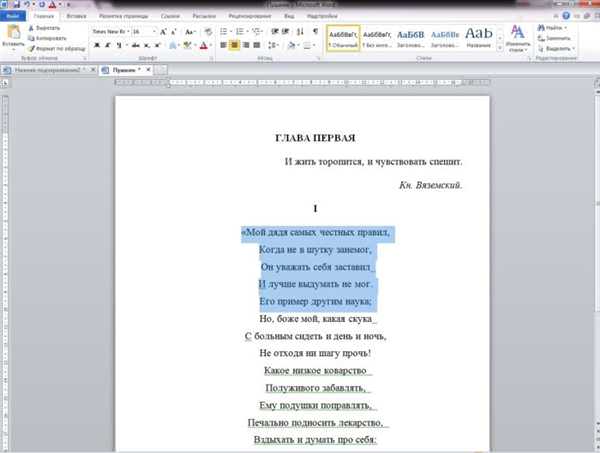This screenshot has width=600, height=453.
Task: Toggle italic formatting
Action: [x=108, y=46]
